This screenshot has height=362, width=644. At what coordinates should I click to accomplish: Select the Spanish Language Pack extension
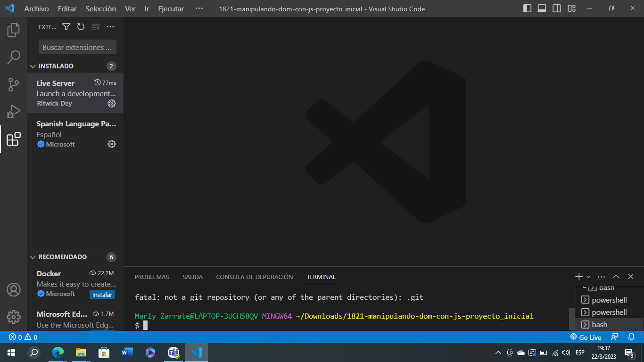point(75,134)
